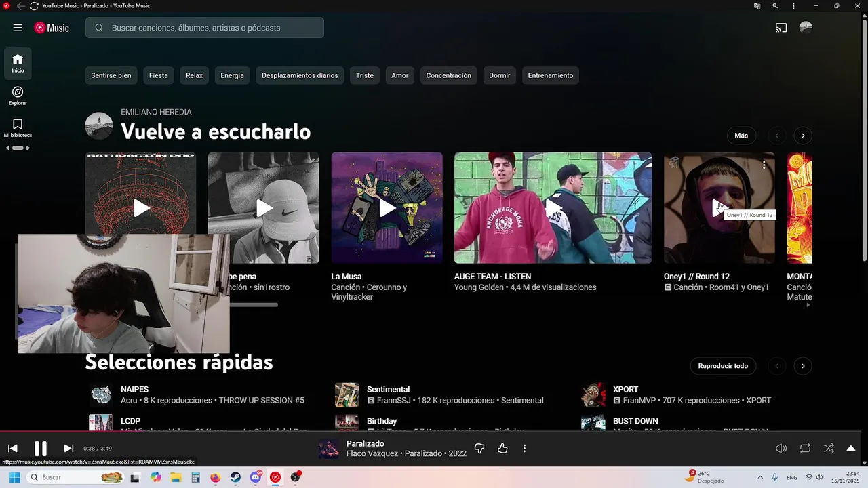Like the song Paralizado

point(502,448)
